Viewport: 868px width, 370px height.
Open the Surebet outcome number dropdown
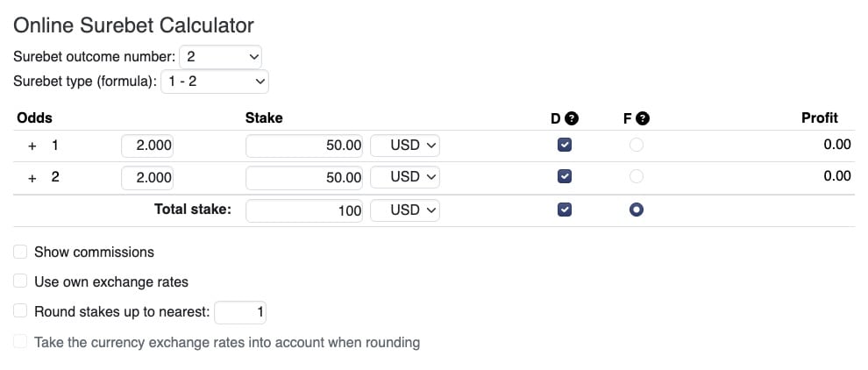[x=220, y=56]
